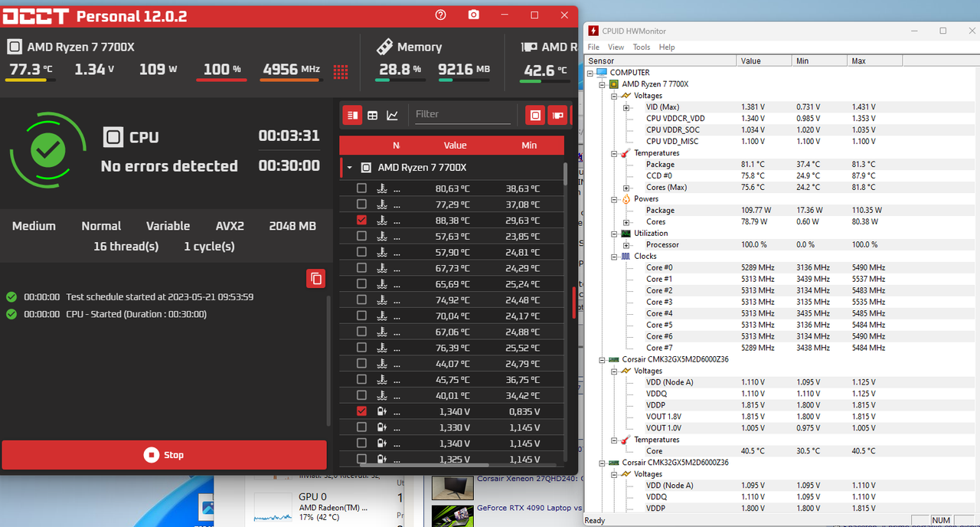Click first Corsair CMK32GX5M2D6000Z36 memory icon
The width and height of the screenshot is (980, 527).
click(x=614, y=359)
